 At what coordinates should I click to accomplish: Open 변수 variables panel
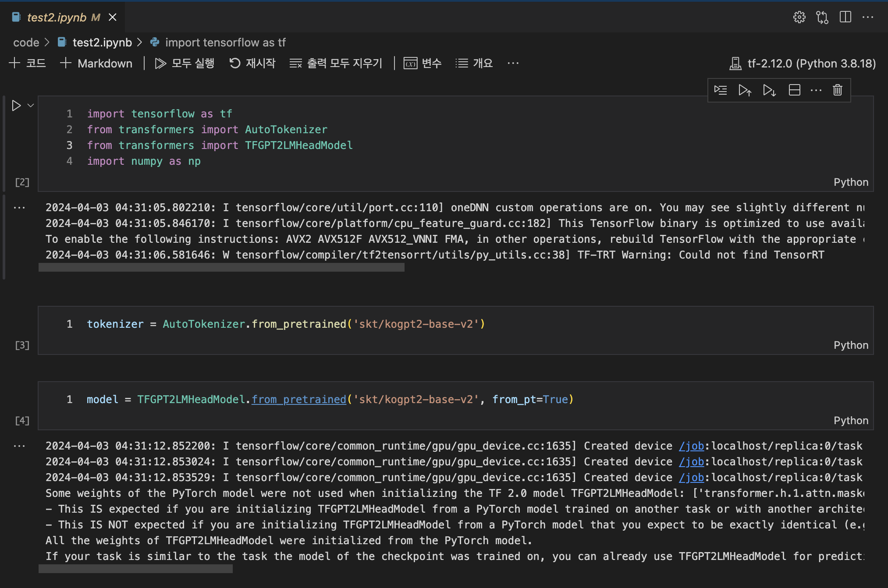tap(423, 64)
